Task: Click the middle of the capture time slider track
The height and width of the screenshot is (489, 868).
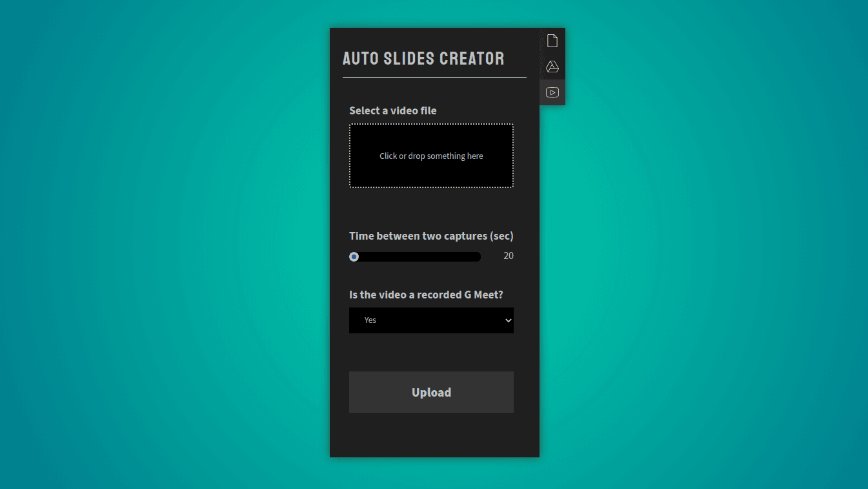Action: point(416,256)
